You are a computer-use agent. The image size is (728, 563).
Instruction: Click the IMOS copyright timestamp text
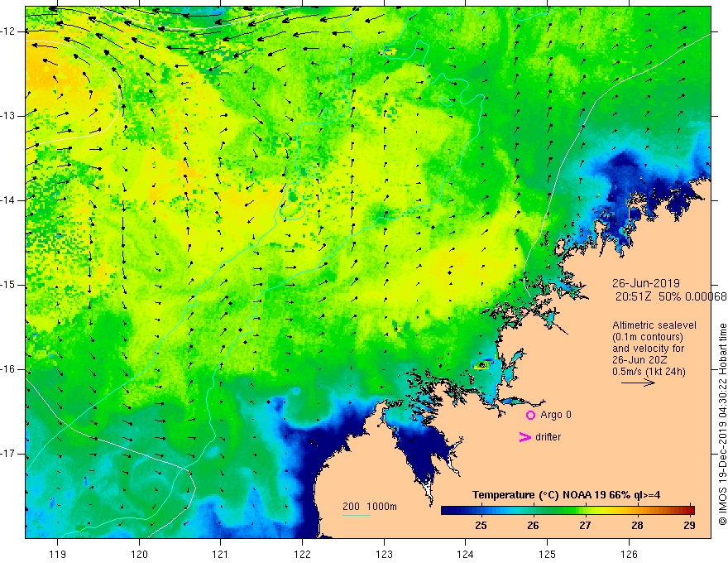pyautogui.click(x=722, y=424)
